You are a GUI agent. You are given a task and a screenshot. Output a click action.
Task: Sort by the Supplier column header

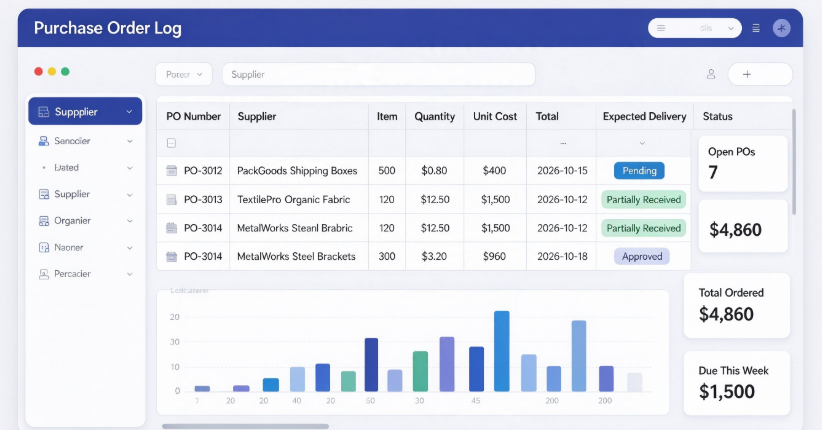click(x=257, y=116)
